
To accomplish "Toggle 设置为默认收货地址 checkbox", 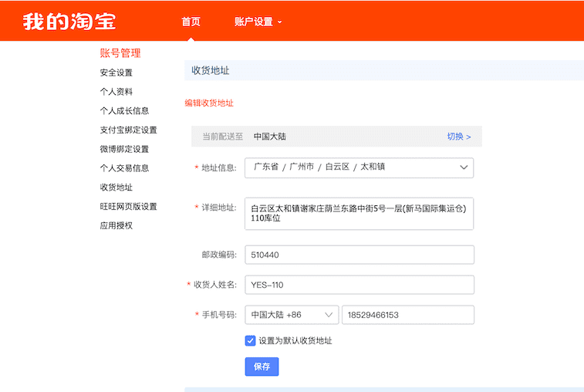I will coord(250,340).
